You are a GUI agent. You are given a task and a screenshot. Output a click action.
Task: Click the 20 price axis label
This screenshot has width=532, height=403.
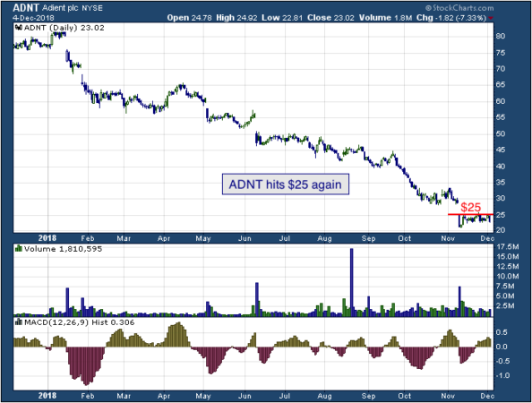click(x=501, y=230)
